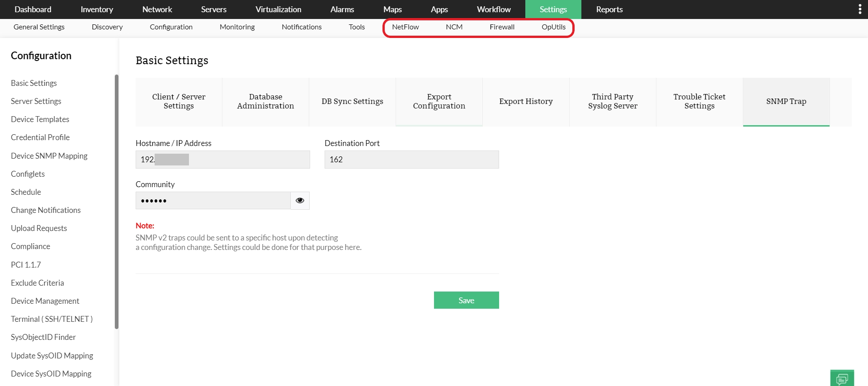Select the SNMP Trap tab
Screen dimensions: 868x386
(787, 102)
